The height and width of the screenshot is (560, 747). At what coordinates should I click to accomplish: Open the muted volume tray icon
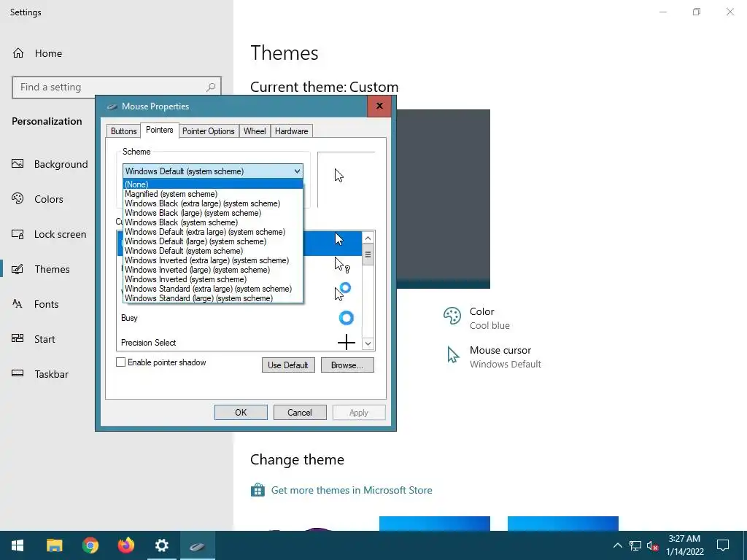pos(652,545)
